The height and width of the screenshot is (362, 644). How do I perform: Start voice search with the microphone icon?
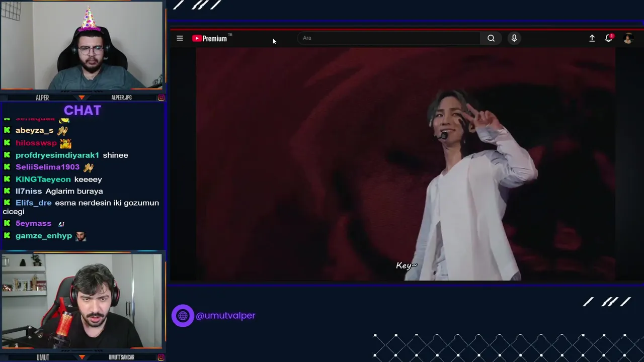(514, 38)
